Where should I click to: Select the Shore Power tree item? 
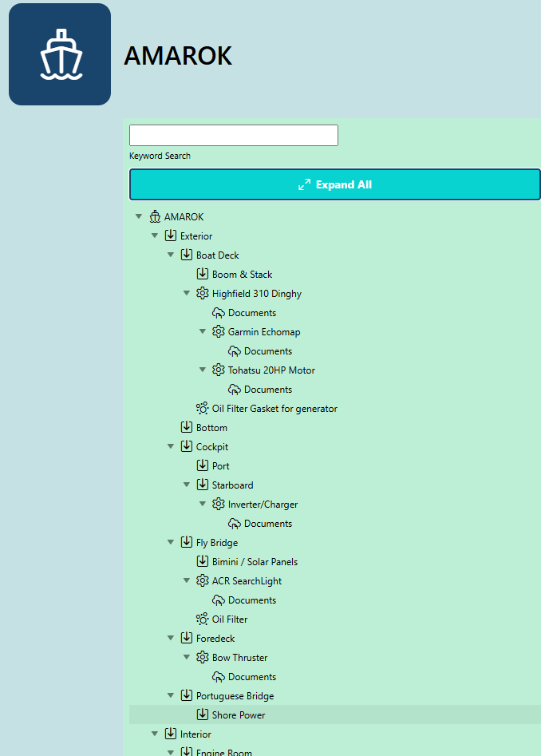(238, 715)
